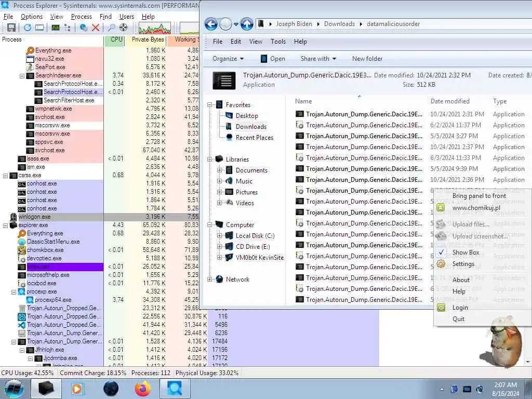Toggle the process tree view toolbar icon

(x=68, y=28)
